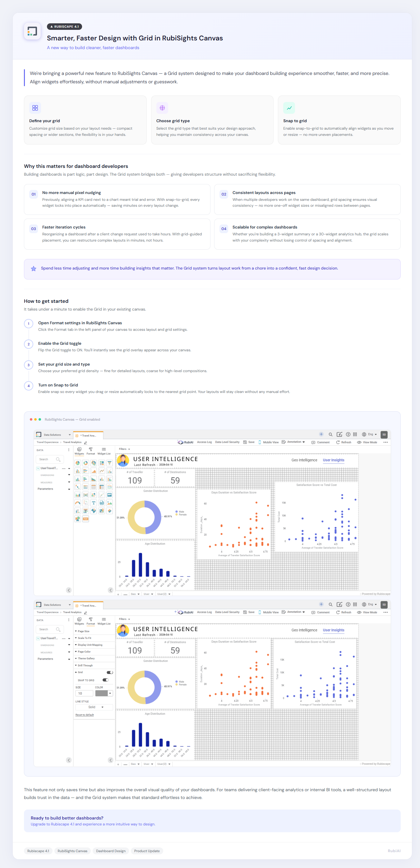Click View Mode in lower canvas toolbar
420x868 pixels.
click(x=367, y=612)
